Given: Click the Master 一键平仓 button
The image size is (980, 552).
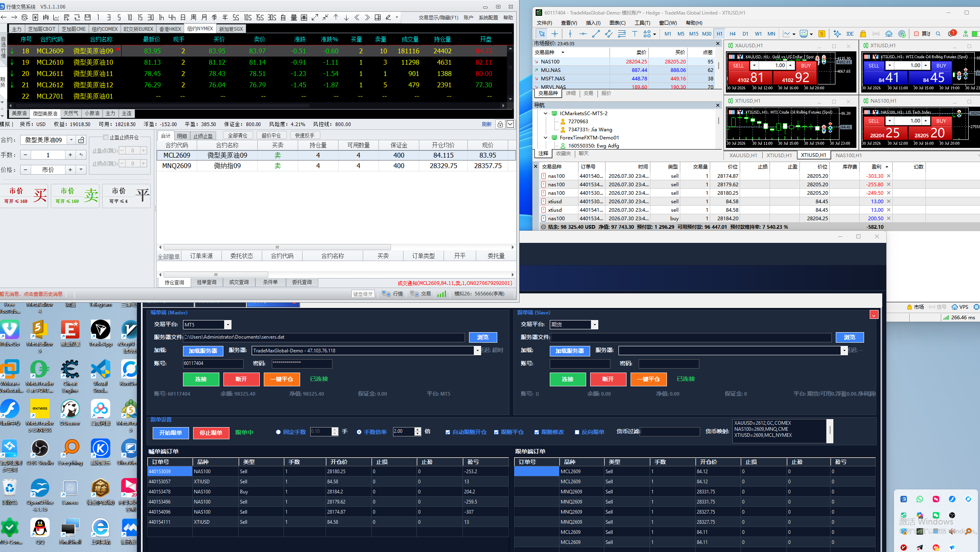Looking at the screenshot, I should coord(282,379).
